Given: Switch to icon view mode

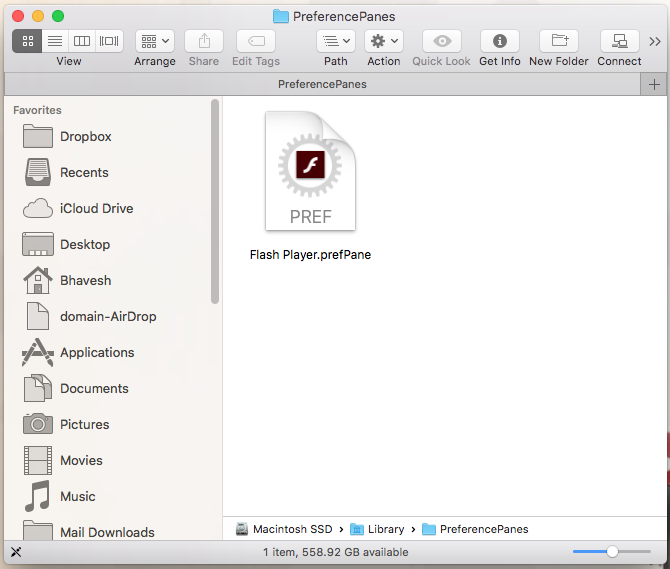Looking at the screenshot, I should tap(27, 41).
